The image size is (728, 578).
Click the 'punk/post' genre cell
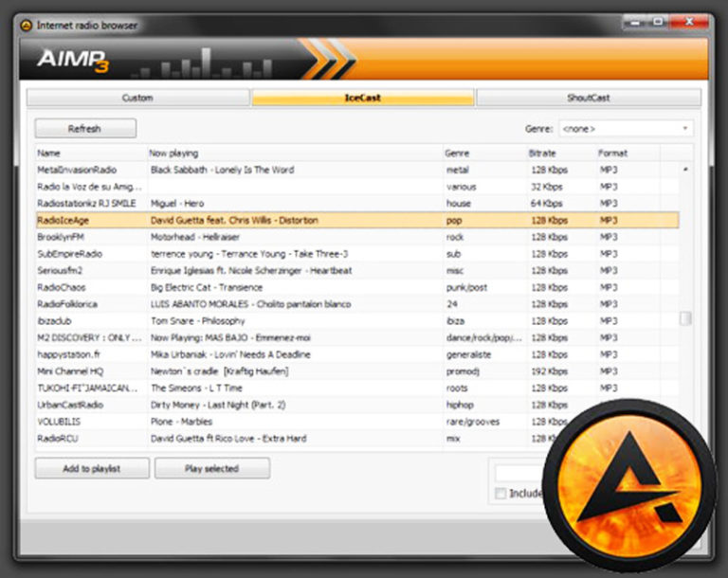coord(466,287)
